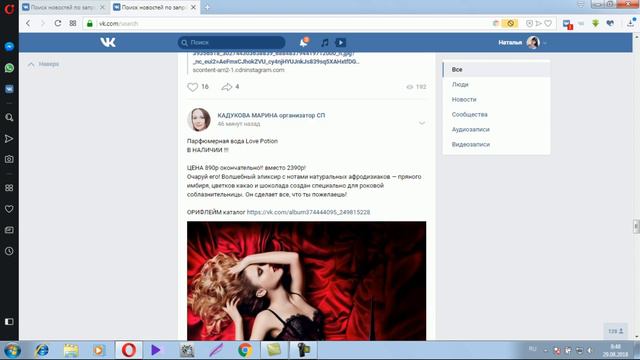Open WhatsApp in Opera sidebar

pyautogui.click(x=9, y=68)
